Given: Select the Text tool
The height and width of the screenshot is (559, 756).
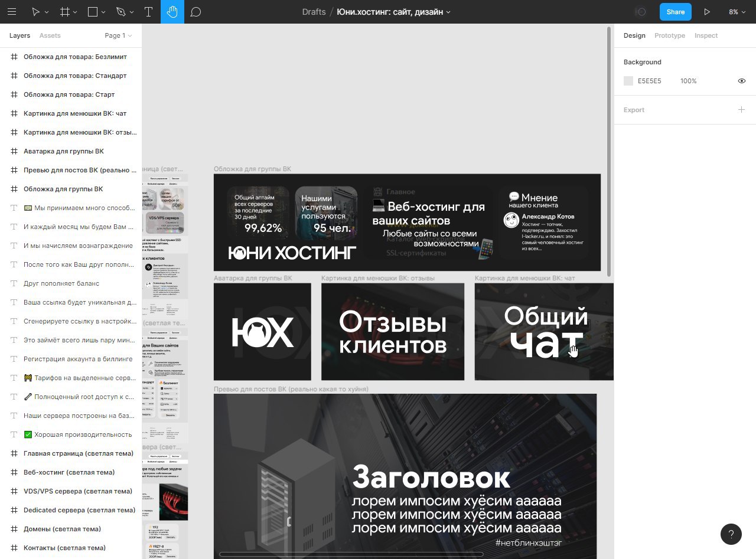Looking at the screenshot, I should pos(149,12).
